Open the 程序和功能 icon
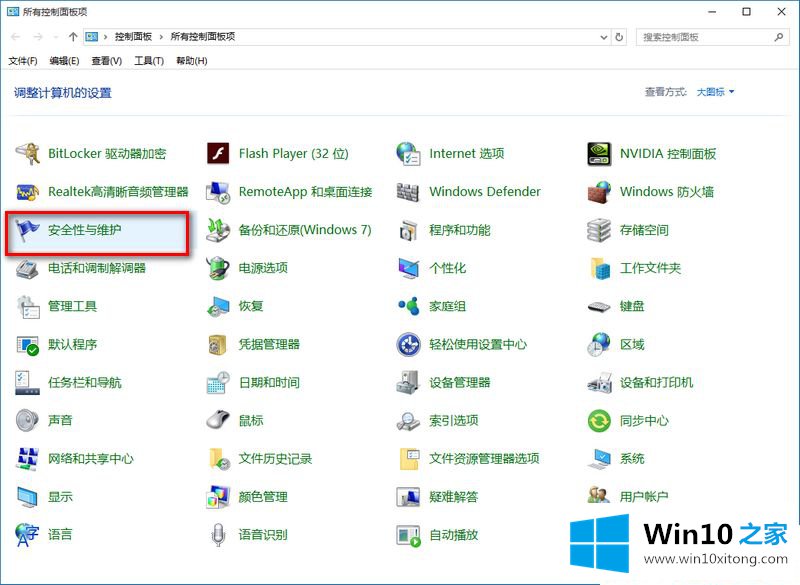This screenshot has width=800, height=585. [408, 231]
